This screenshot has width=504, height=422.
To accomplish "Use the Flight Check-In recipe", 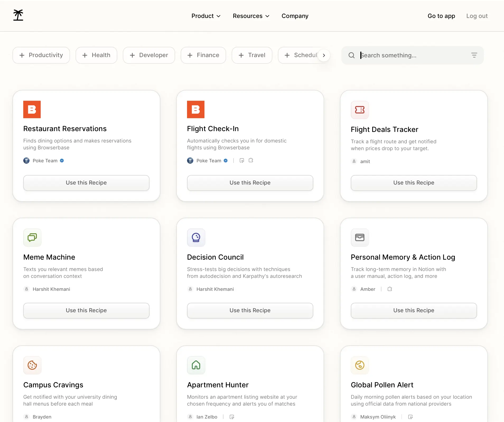I will (250, 183).
